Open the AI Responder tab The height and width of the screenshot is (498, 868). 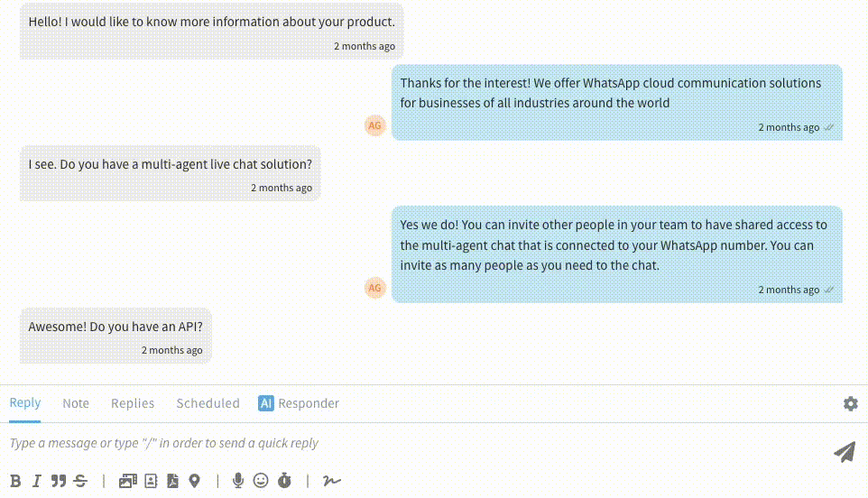tap(299, 403)
